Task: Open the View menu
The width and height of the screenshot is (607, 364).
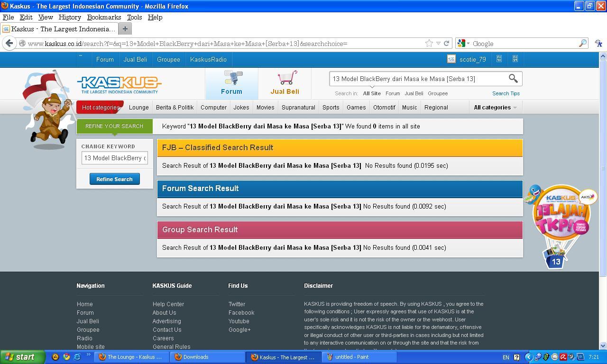Action: coord(46,17)
